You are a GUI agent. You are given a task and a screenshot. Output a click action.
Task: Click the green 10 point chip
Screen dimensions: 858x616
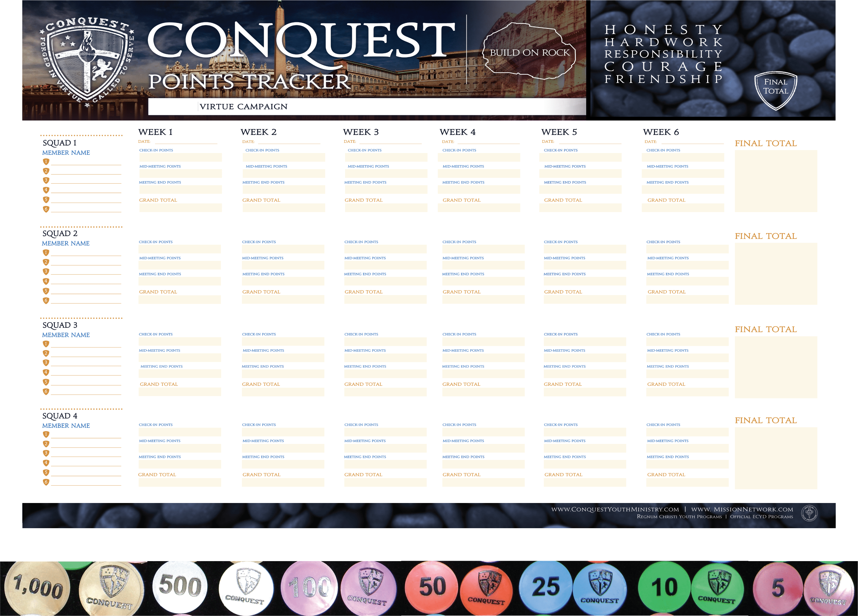(664, 587)
